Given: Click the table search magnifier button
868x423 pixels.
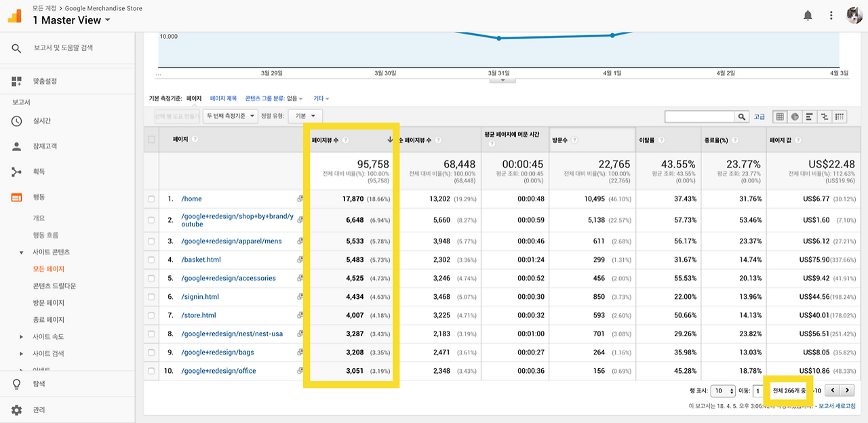Looking at the screenshot, I should (743, 117).
